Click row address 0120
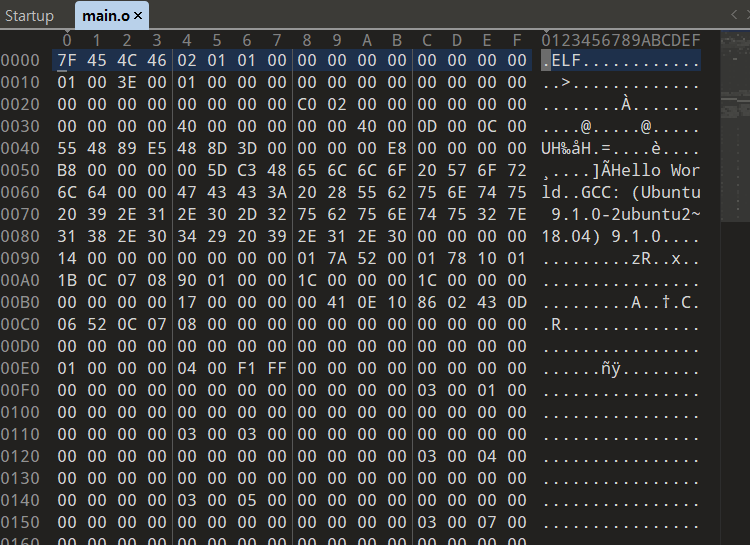Image resolution: width=750 pixels, height=545 pixels. coord(20,456)
